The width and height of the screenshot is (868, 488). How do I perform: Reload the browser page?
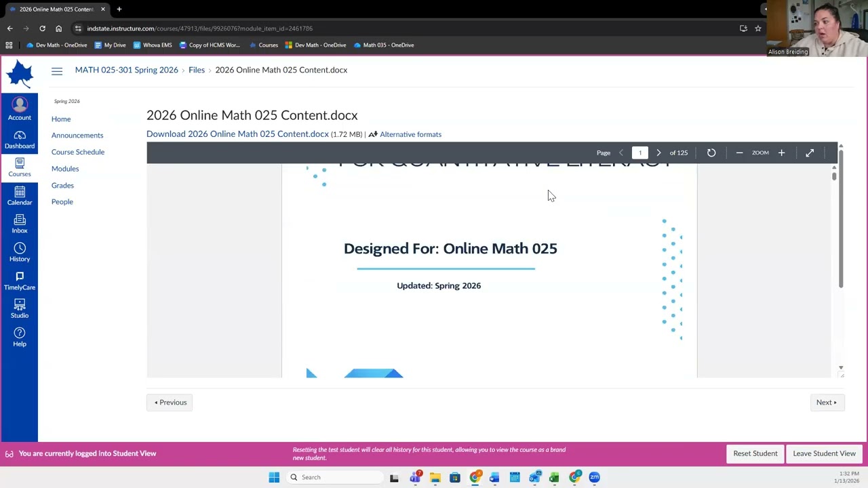pyautogui.click(x=42, y=28)
